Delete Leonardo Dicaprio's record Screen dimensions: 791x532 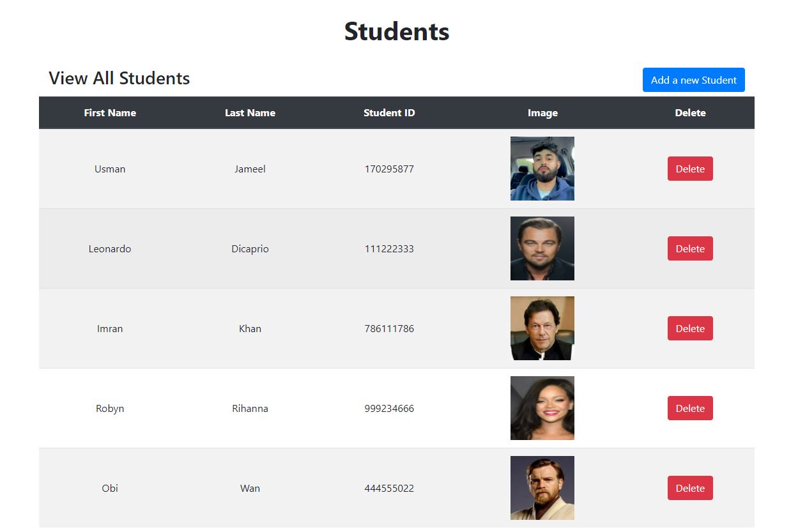point(690,248)
